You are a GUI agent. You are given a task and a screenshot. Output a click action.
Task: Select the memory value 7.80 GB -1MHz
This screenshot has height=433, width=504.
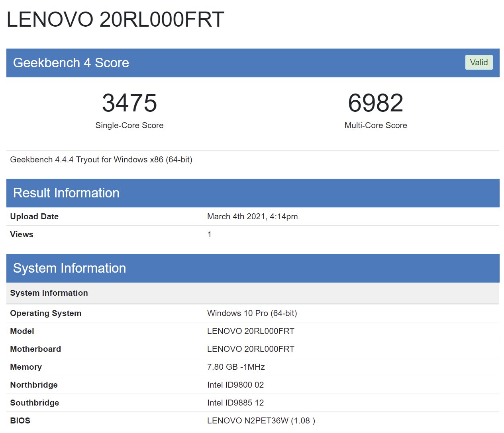(x=236, y=367)
